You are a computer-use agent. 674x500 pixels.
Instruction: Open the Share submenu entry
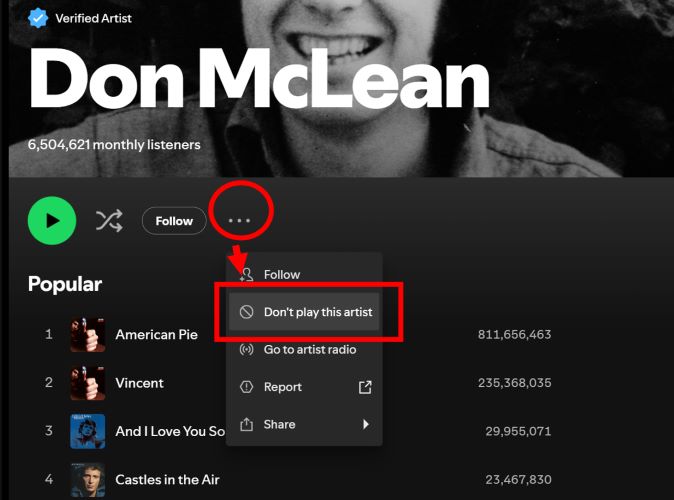pos(304,424)
